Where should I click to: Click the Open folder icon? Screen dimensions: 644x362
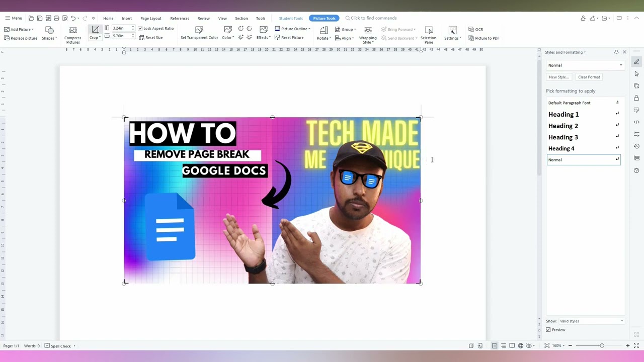tap(31, 18)
